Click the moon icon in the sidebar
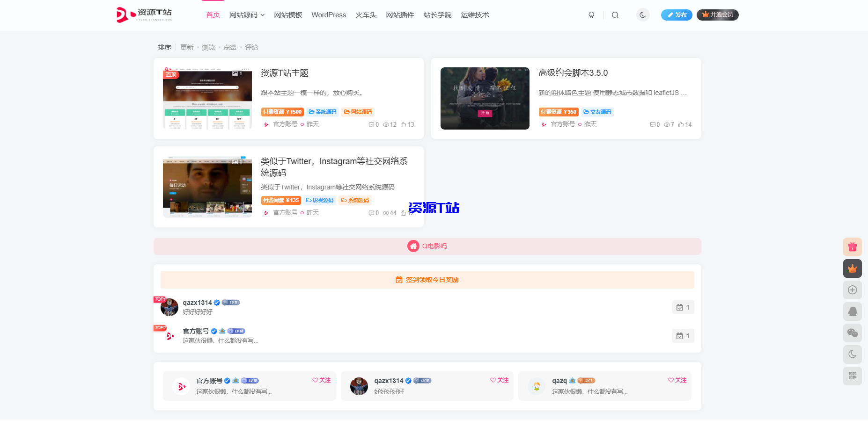 point(853,354)
